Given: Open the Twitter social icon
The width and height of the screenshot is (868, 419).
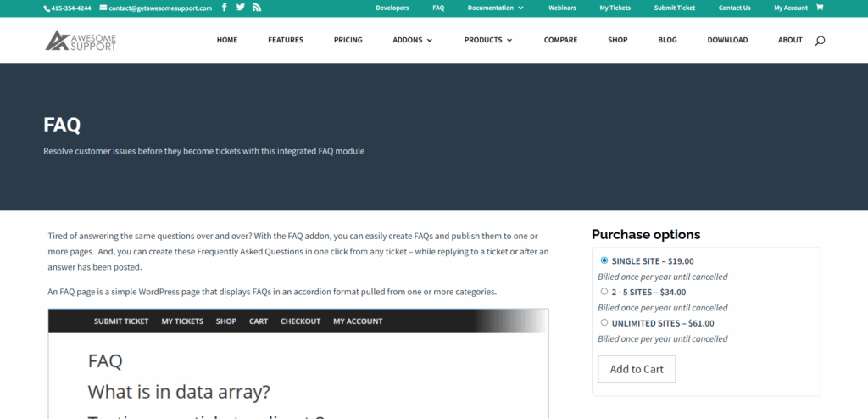Looking at the screenshot, I should (x=241, y=8).
